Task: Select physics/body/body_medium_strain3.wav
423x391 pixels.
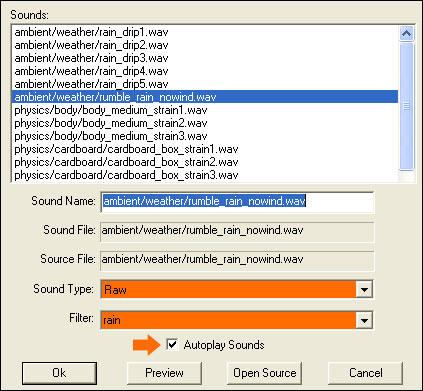Action: [205, 136]
